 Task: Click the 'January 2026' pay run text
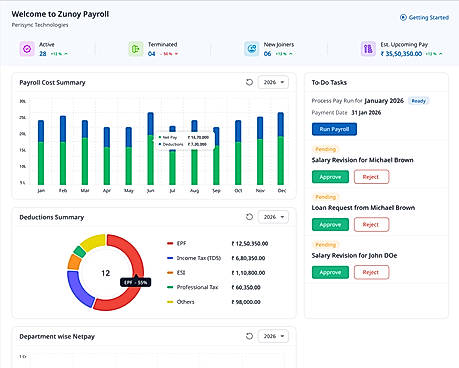384,101
